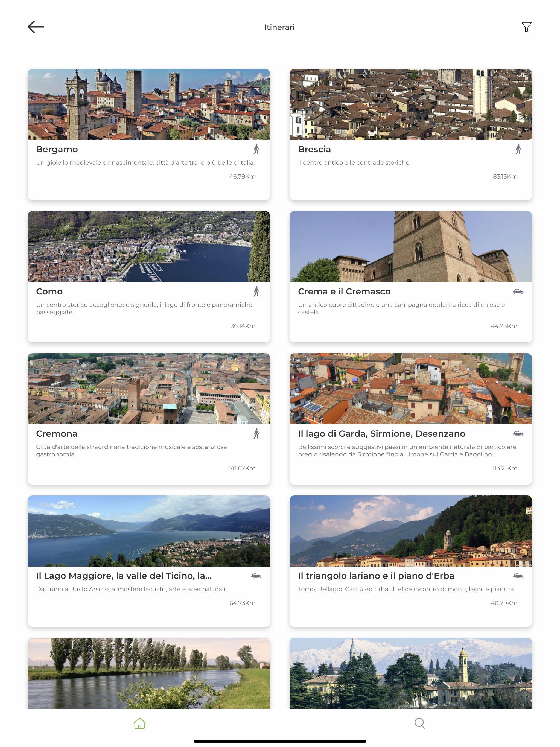Click 'Città d'arte dalla straordinaria tradizione' description
Viewport: 560px width, 747px height.
click(x=132, y=451)
